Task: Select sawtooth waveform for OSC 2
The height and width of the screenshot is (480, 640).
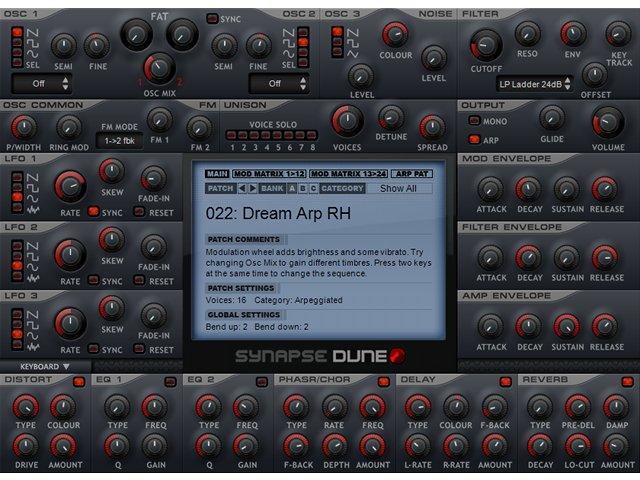Action: click(303, 31)
